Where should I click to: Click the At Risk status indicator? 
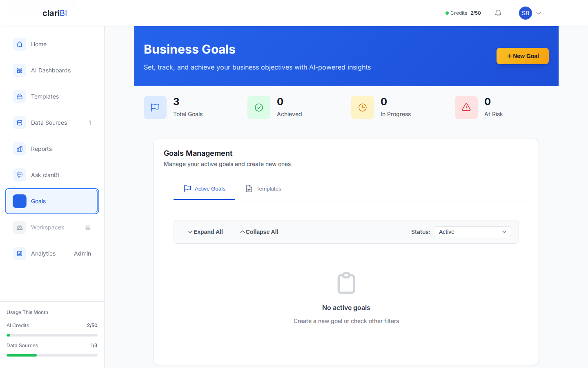click(x=466, y=108)
